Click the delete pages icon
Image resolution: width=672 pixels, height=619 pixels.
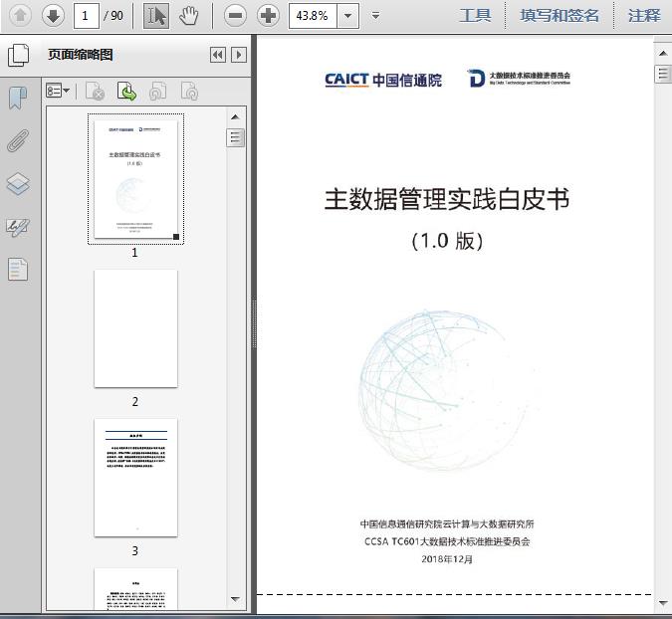pyautogui.click(x=95, y=91)
